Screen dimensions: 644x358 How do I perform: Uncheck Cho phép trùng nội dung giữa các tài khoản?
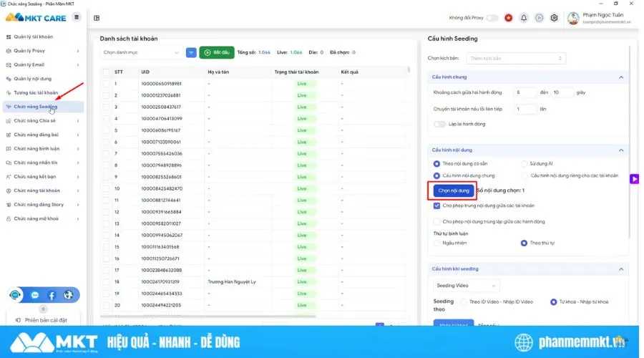coord(436,205)
